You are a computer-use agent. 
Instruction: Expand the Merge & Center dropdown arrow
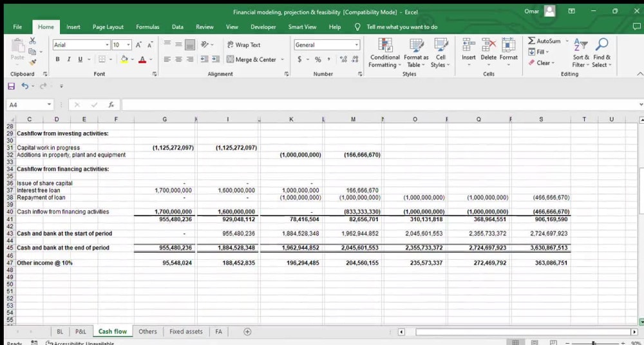(283, 59)
